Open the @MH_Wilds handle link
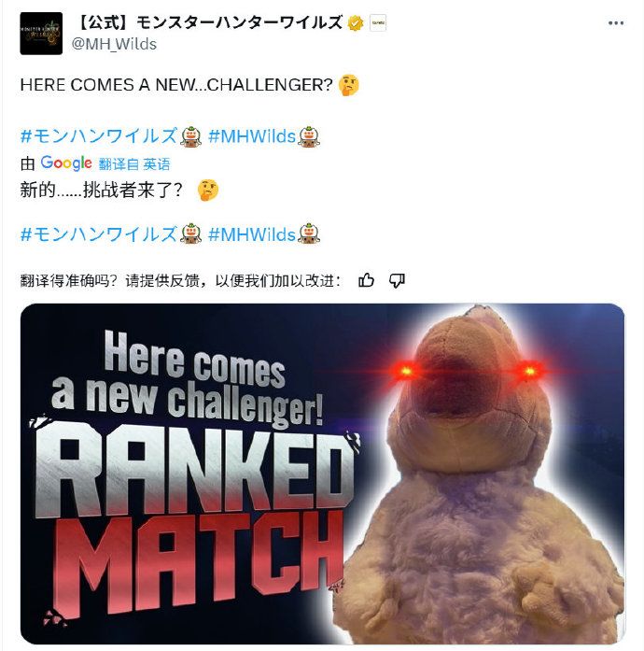 click(x=114, y=44)
